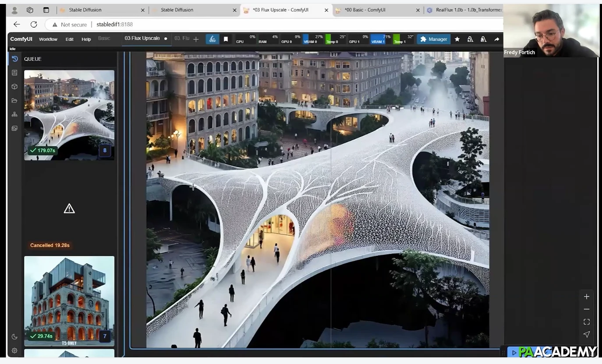Open the Help menu
This screenshot has width=602, height=364.
(86, 39)
